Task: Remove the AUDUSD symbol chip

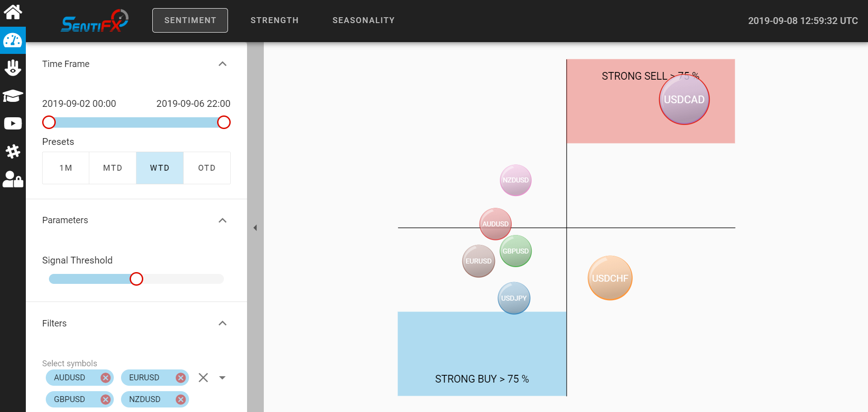Action: [106, 378]
